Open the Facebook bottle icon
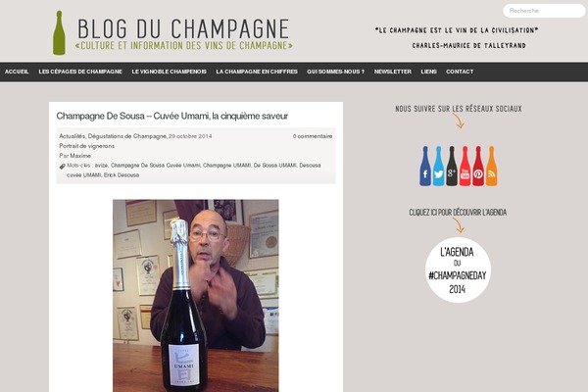The width and height of the screenshot is (588, 392). tap(425, 167)
